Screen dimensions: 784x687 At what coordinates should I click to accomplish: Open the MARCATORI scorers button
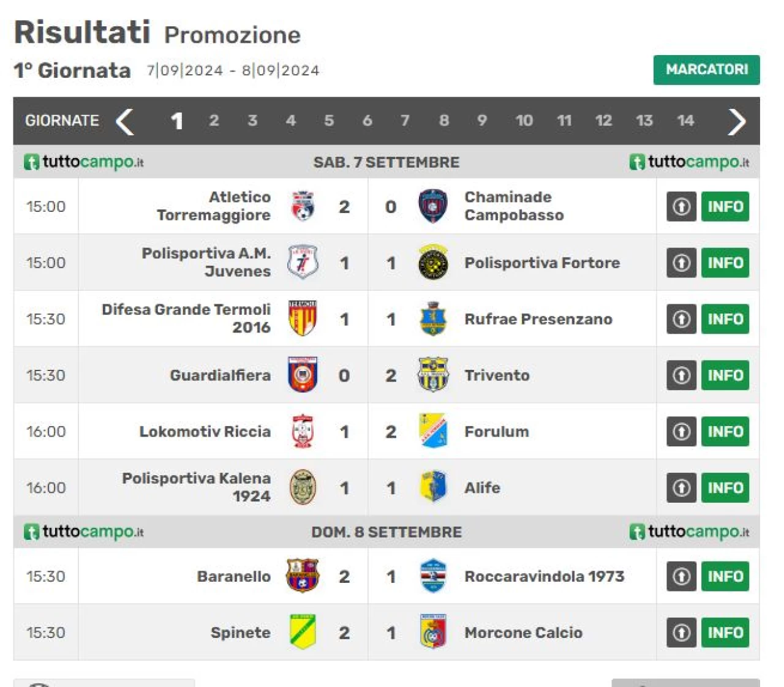(x=706, y=70)
